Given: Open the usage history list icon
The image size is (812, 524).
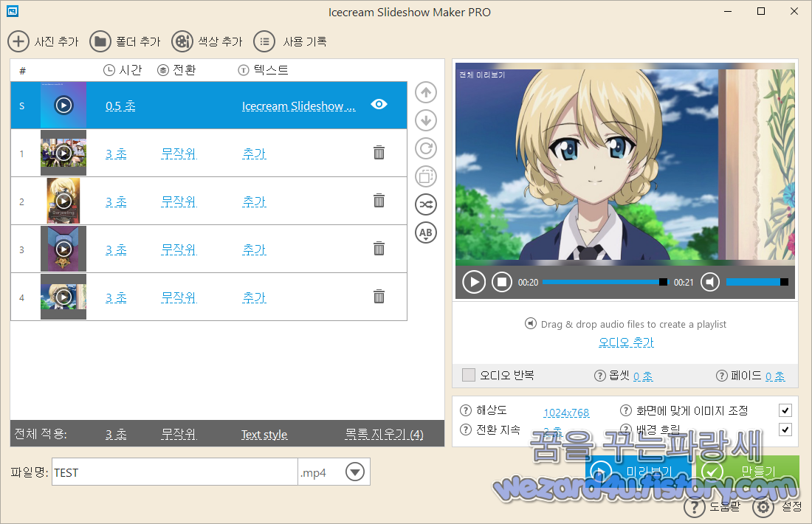Looking at the screenshot, I should pyautogui.click(x=264, y=41).
